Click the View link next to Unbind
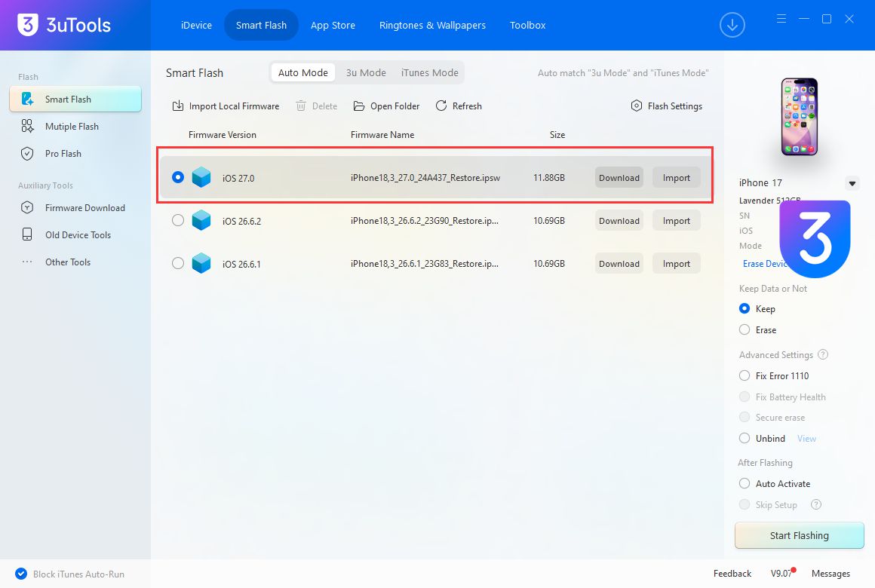 (x=806, y=439)
